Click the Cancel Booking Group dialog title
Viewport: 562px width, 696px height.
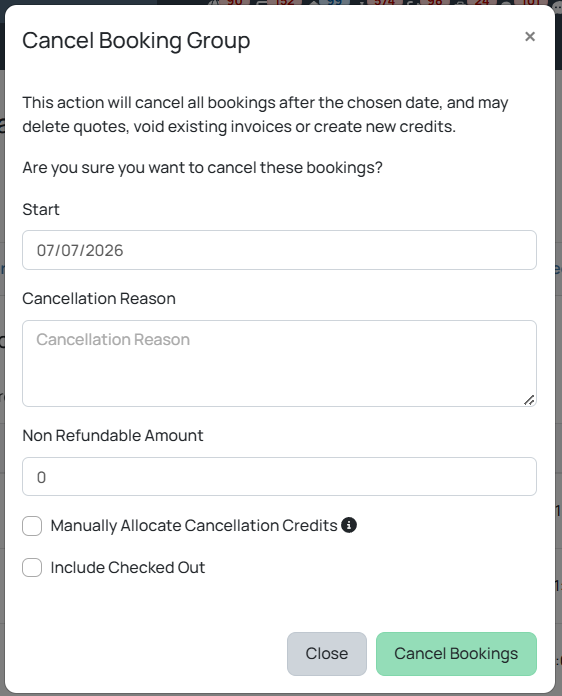click(136, 40)
